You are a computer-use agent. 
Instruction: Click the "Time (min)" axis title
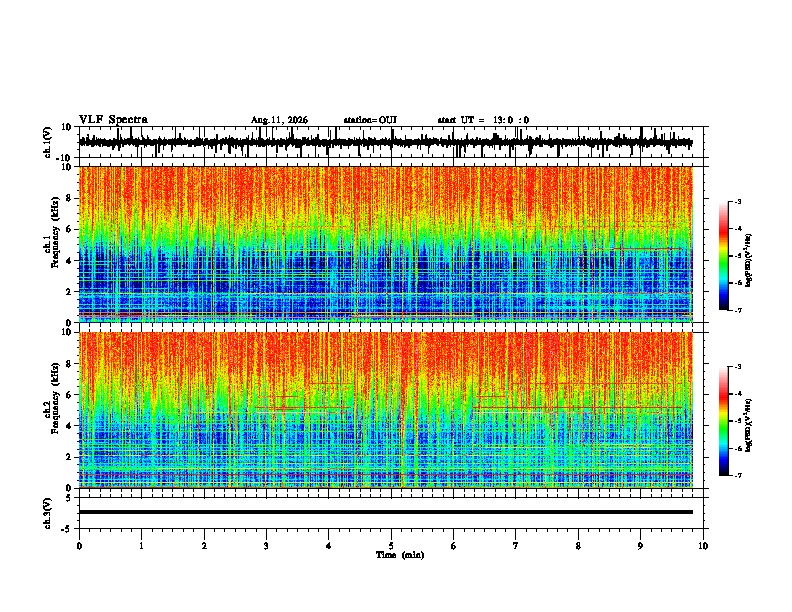(400, 555)
